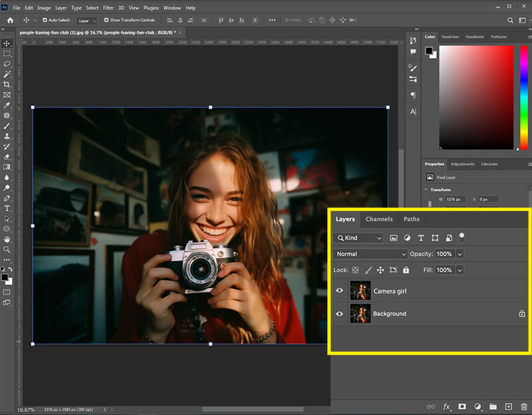532x415 pixels.
Task: Open the Gradients panel tab
Action: coord(475,37)
